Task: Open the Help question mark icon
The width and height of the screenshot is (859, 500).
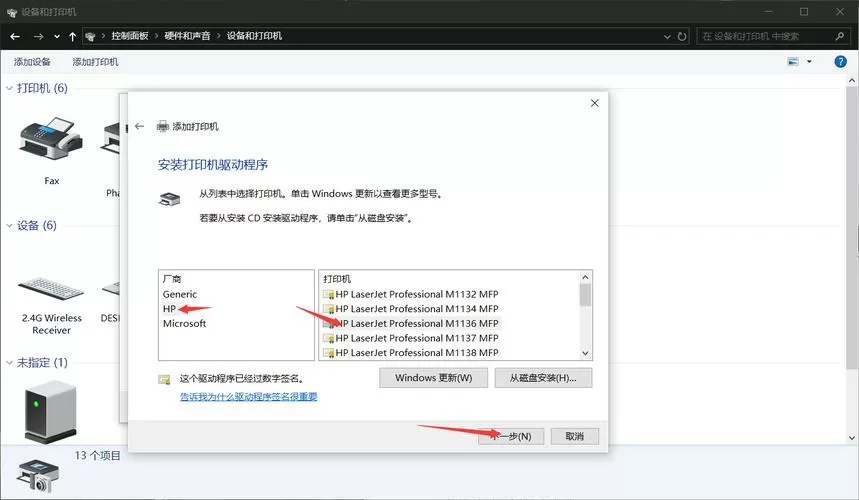Action: pyautogui.click(x=840, y=62)
